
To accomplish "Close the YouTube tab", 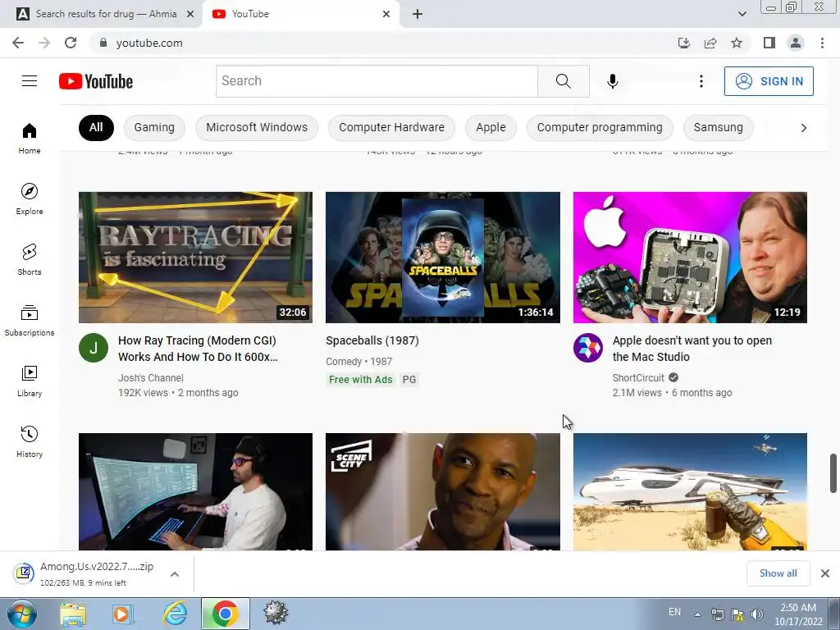I will pyautogui.click(x=386, y=14).
